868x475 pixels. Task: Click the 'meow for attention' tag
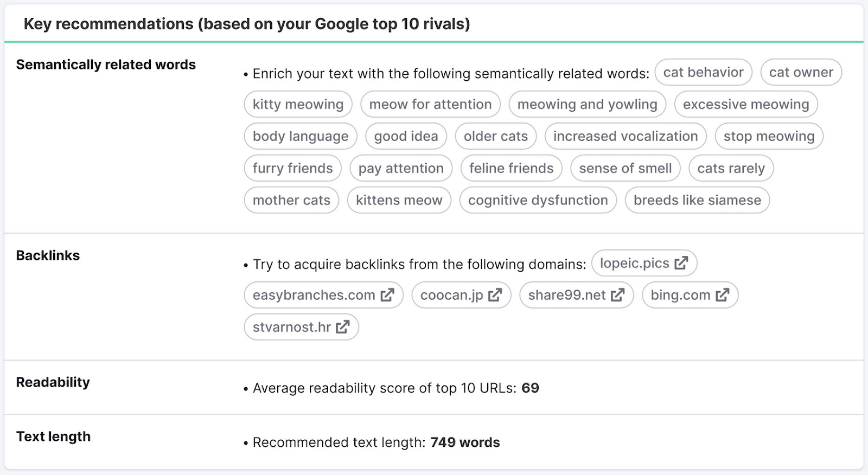pyautogui.click(x=430, y=104)
